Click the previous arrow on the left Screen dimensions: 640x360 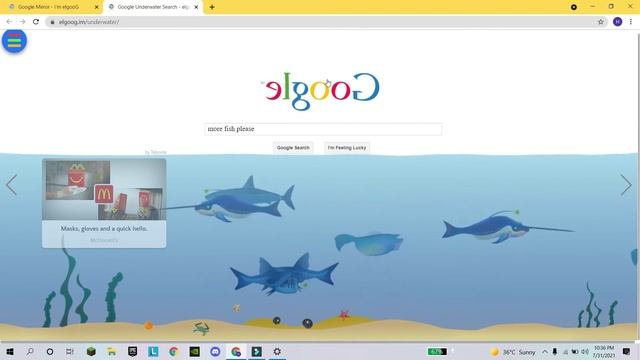click(11, 185)
